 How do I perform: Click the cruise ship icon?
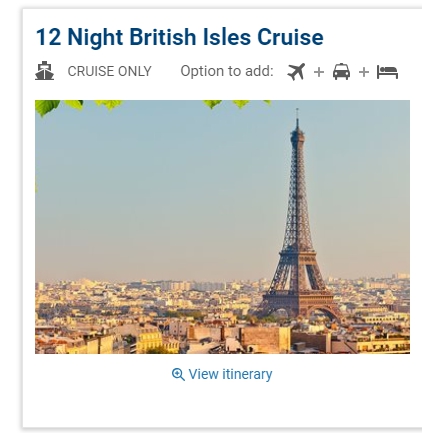[x=44, y=71]
